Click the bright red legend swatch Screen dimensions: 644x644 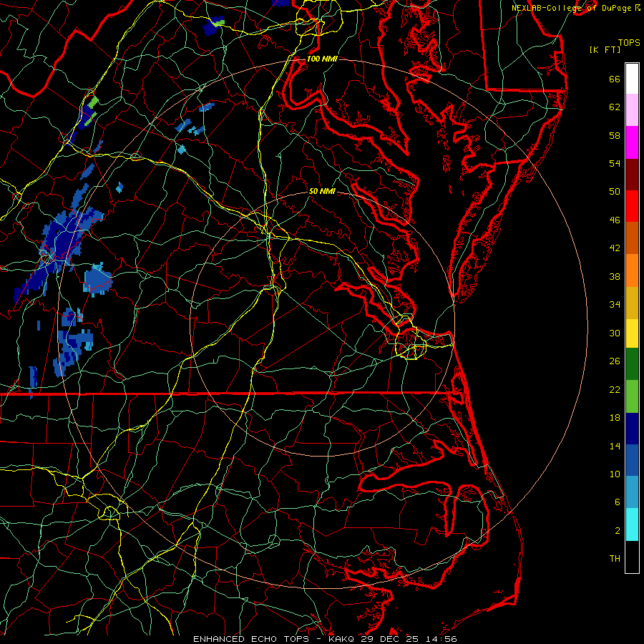pos(632,206)
